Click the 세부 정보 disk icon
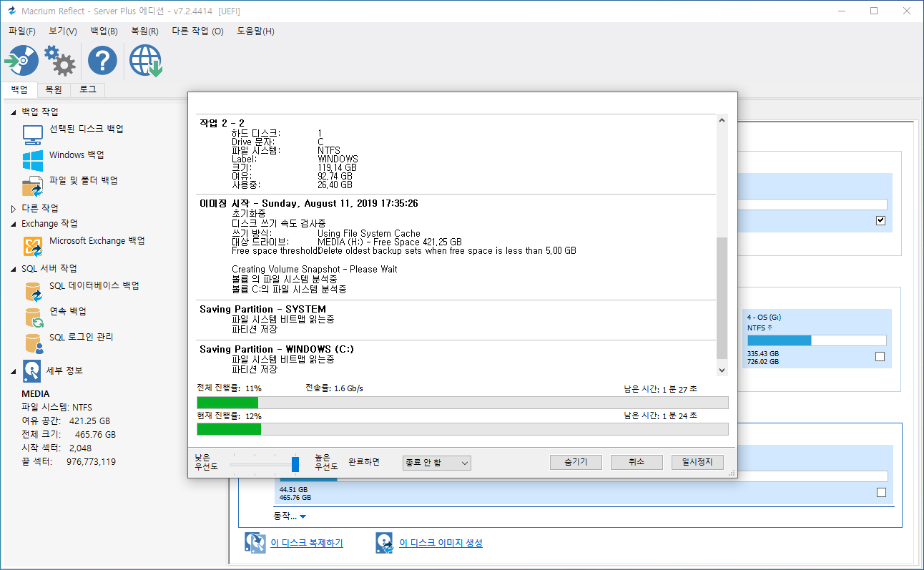924x570 pixels. tap(31, 370)
